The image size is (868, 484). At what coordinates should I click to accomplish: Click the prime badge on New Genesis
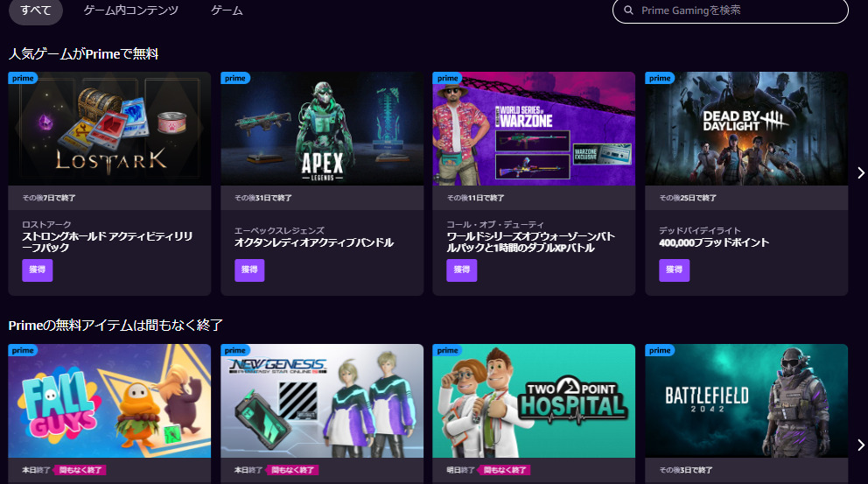(x=235, y=351)
